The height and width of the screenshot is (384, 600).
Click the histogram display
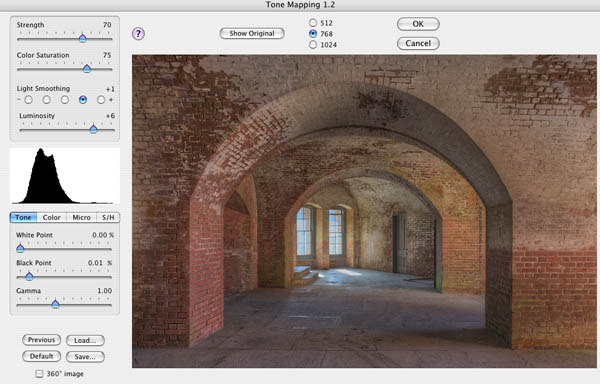coord(65,176)
